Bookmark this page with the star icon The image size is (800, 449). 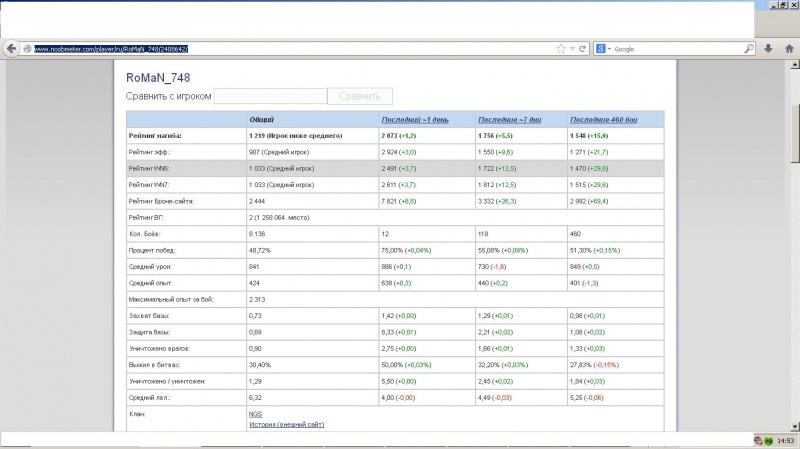pos(559,48)
